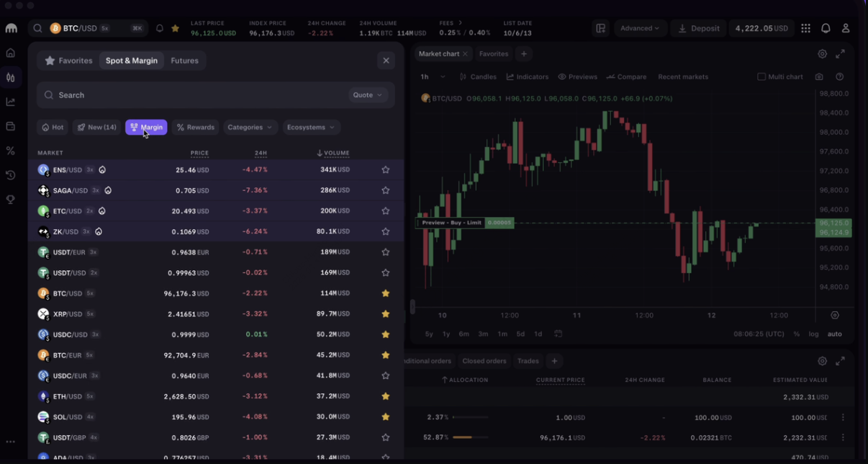This screenshot has height=464, width=868.
Task: Open the Advanced mode dropdown
Action: pyautogui.click(x=639, y=28)
